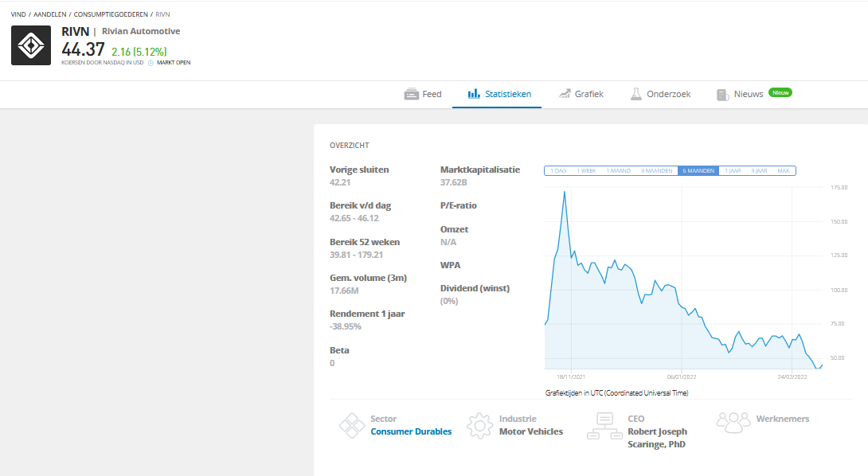Click the clock icon beside Markt Open
The width and height of the screenshot is (868, 476).
click(151, 63)
